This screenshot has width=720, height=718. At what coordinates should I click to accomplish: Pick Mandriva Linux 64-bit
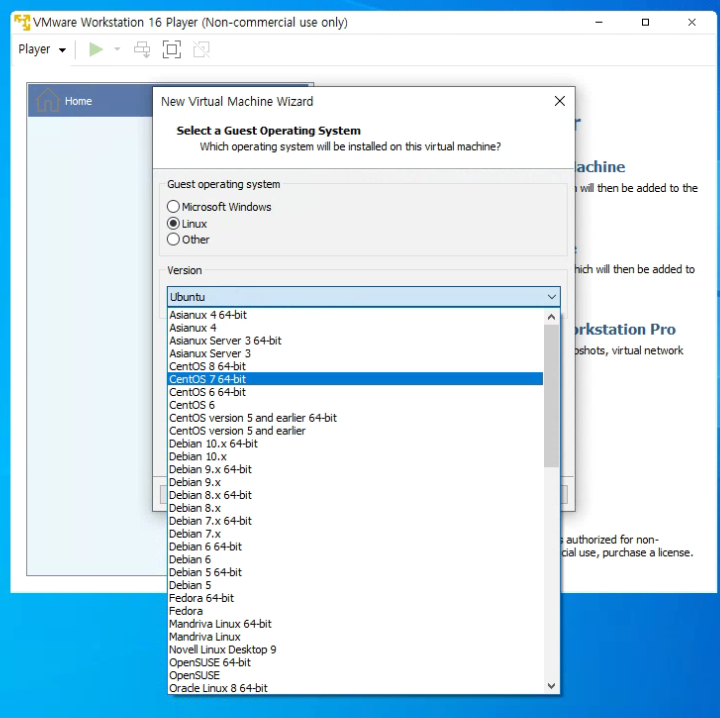coord(355,623)
